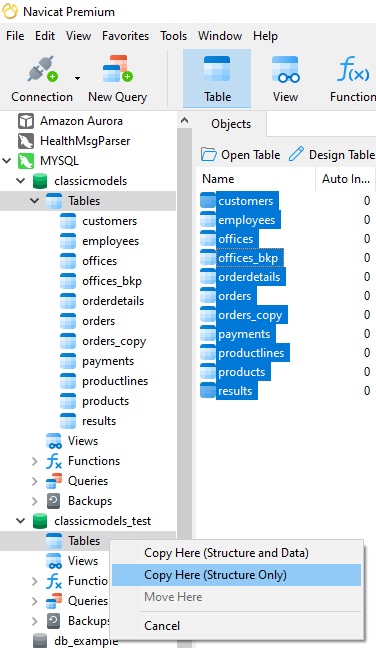Click the Queries icon under classicmodels
This screenshot has height=648, width=376.
point(54,481)
